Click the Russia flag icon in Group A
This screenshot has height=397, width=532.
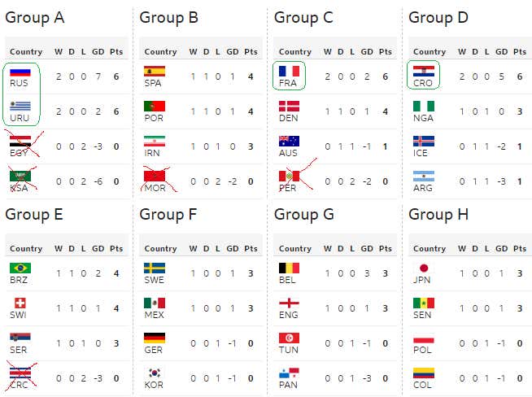pyautogui.click(x=20, y=72)
